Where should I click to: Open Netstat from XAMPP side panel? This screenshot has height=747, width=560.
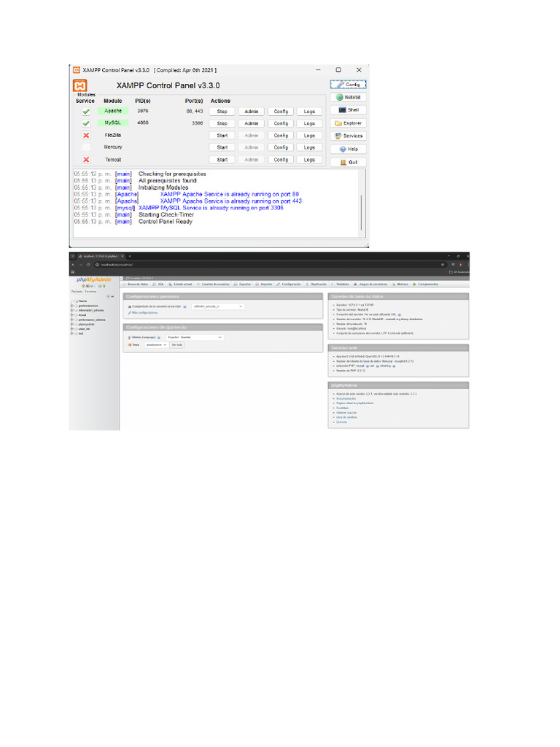pos(348,97)
